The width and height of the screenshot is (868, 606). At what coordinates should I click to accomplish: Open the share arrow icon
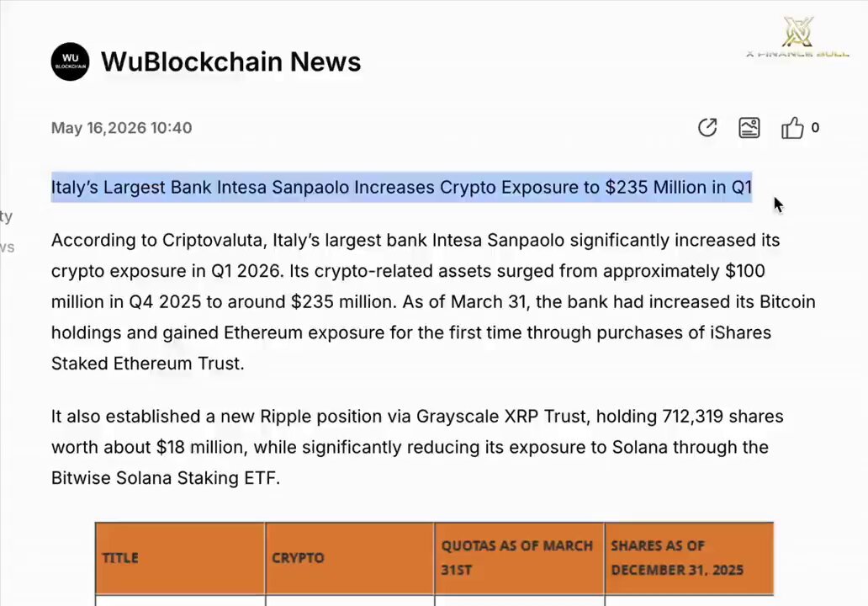tap(707, 128)
